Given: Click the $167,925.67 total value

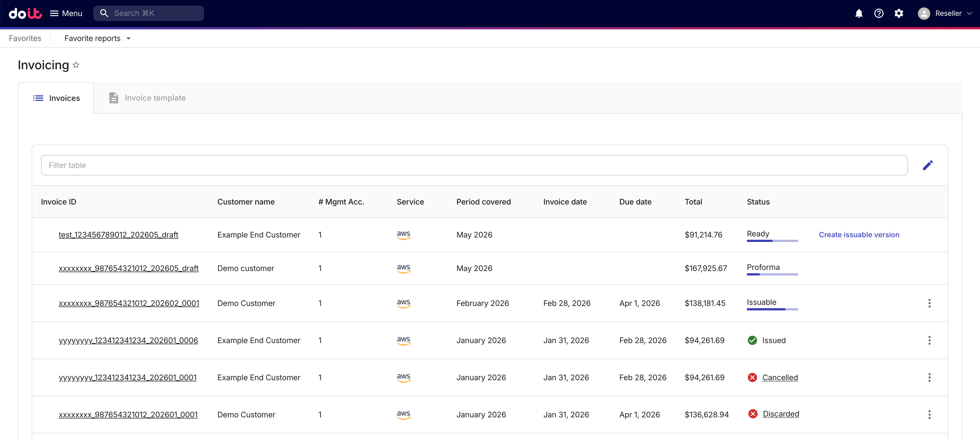Looking at the screenshot, I should tap(705, 269).
